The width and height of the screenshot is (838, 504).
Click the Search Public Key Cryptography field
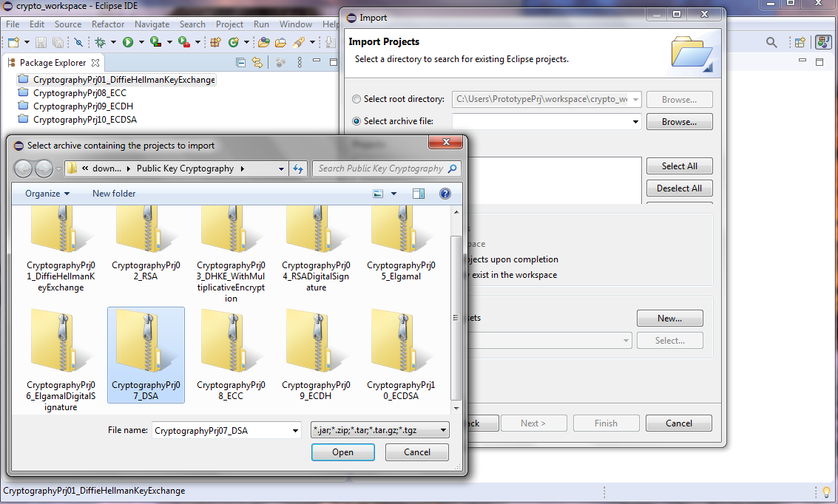tap(386, 168)
